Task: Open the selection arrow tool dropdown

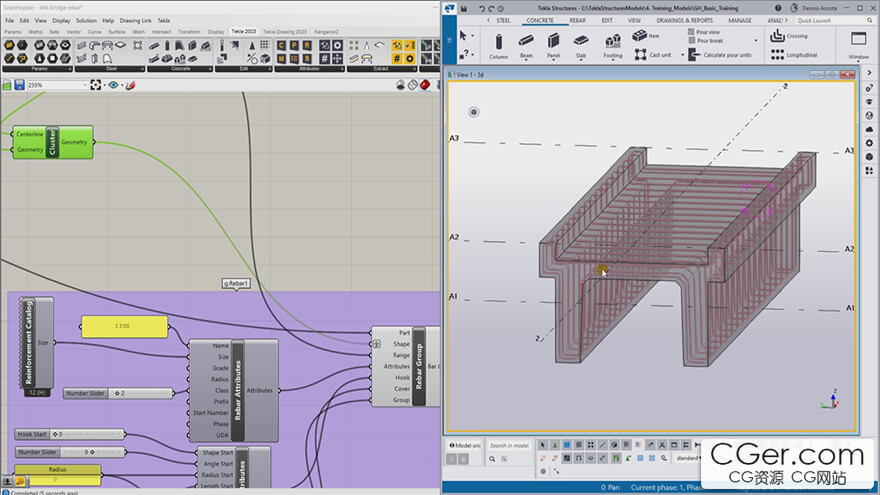Action: (x=473, y=36)
